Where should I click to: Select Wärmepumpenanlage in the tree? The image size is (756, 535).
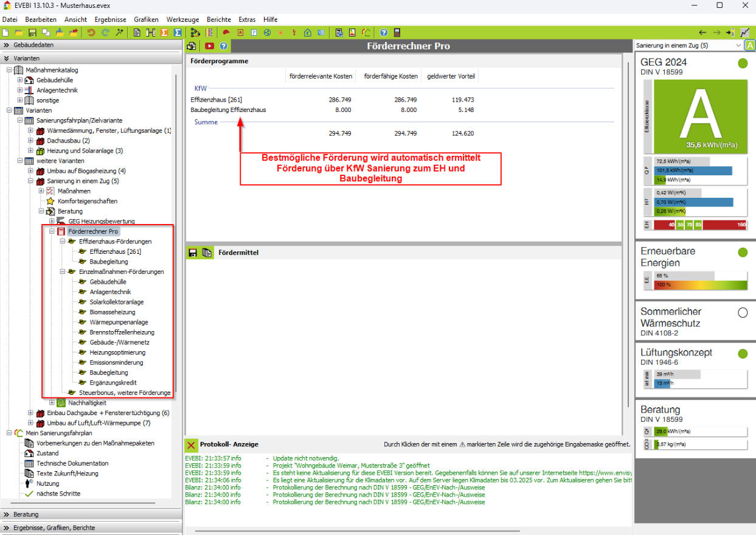click(x=119, y=322)
